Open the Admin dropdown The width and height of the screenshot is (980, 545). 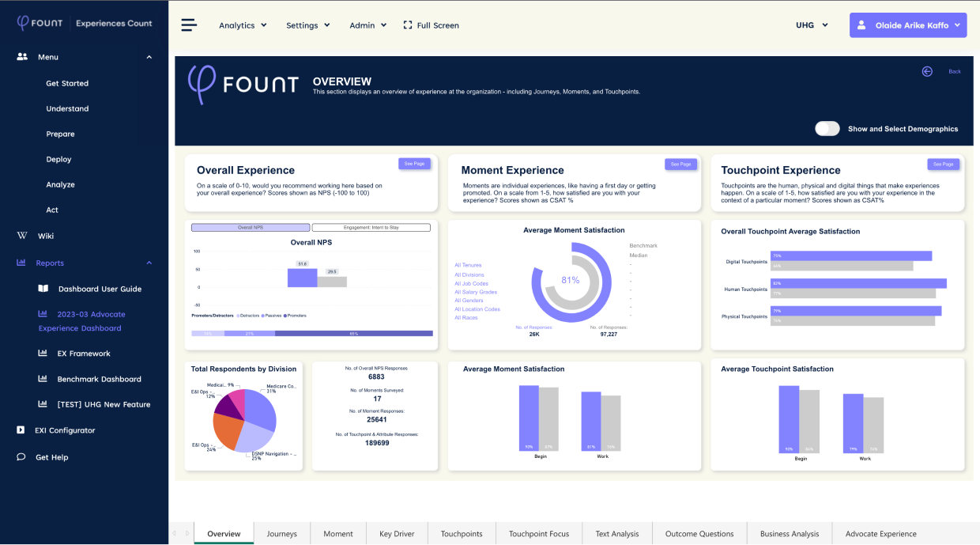point(368,25)
